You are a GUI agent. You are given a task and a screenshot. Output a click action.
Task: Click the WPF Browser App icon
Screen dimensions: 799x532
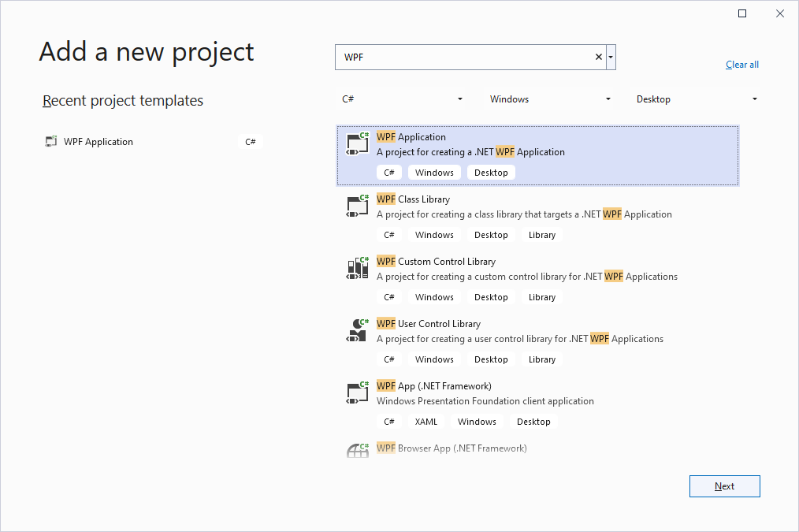pyautogui.click(x=358, y=450)
